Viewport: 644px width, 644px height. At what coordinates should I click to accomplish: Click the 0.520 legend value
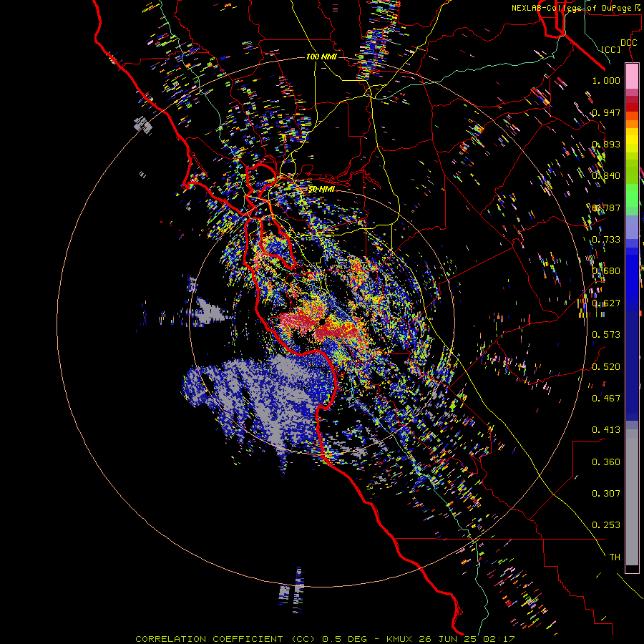606,367
